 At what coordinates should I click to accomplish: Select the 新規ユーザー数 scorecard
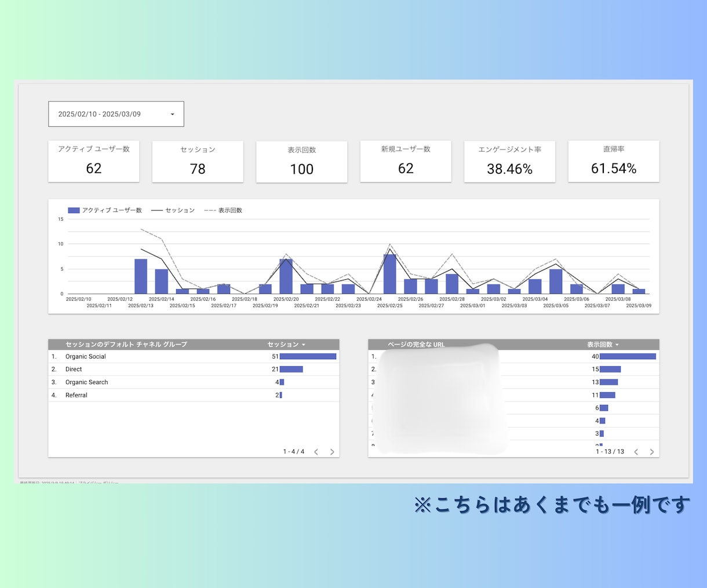pyautogui.click(x=406, y=162)
